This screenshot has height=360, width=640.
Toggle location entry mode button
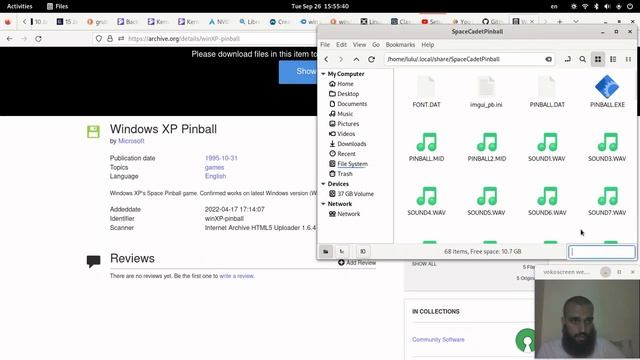tap(567, 59)
